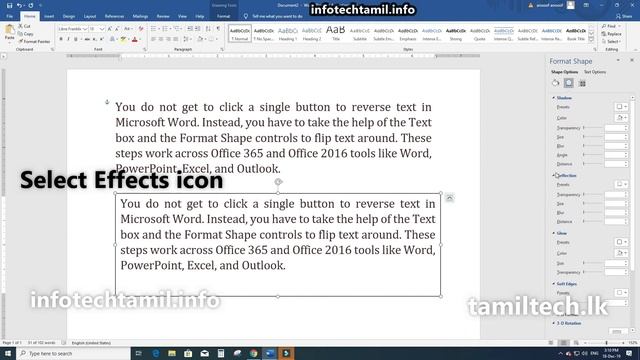Open the font size dropdown
640x360 pixels.
tap(102, 29)
